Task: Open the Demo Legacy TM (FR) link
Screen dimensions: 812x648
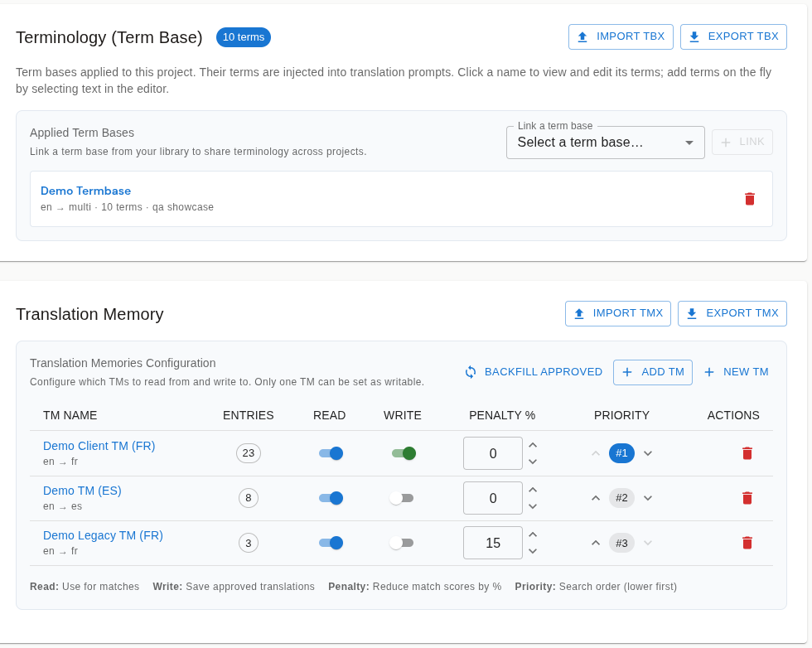Action: [103, 535]
